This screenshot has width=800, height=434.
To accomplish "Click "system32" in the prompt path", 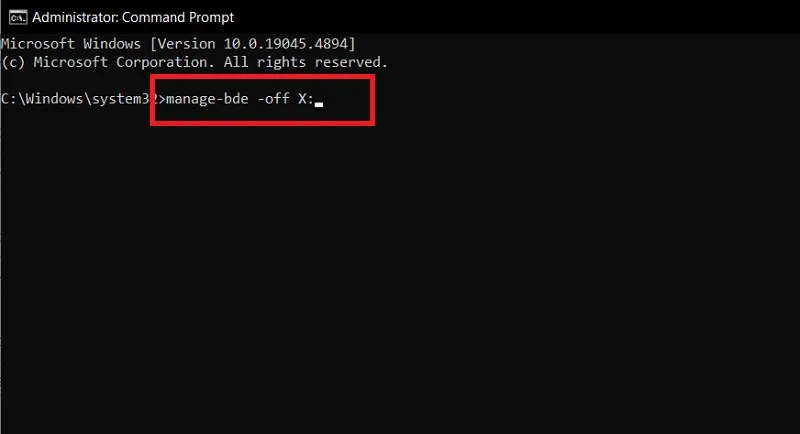I will pyautogui.click(x=125, y=98).
